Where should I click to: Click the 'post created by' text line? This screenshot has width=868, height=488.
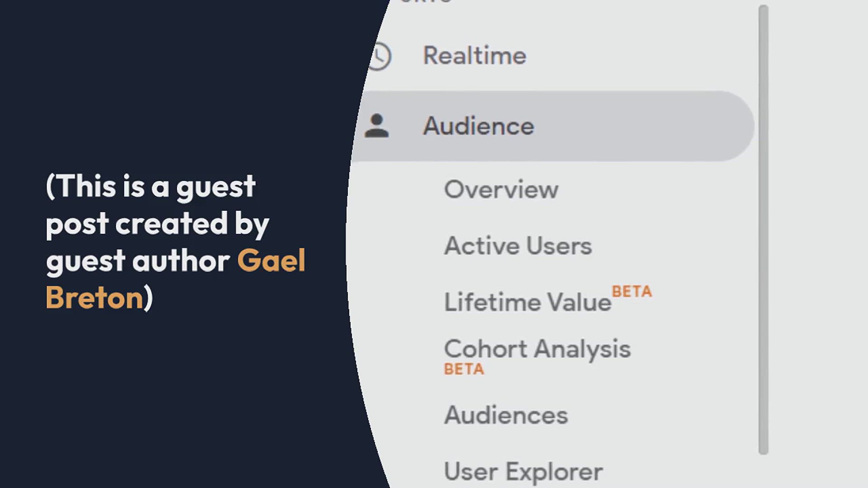(157, 224)
